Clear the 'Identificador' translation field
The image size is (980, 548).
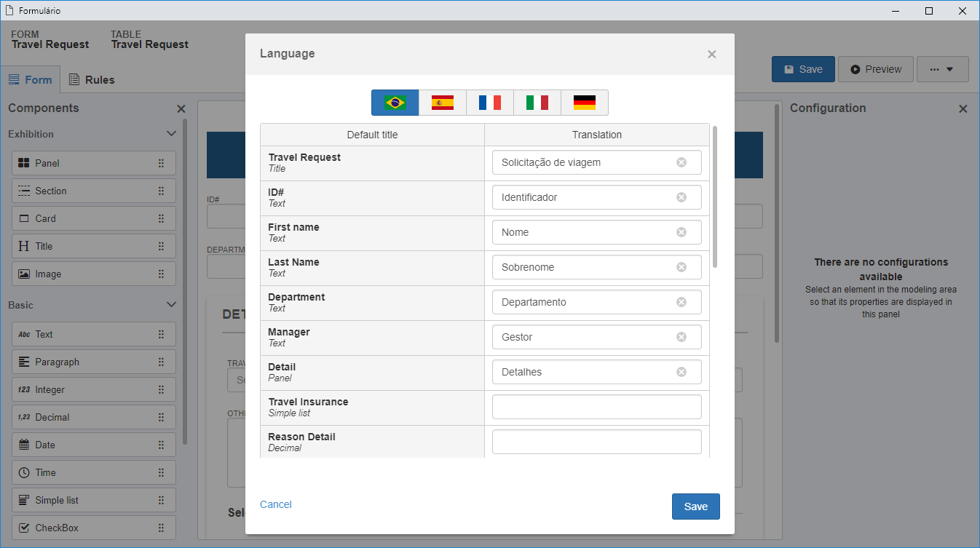pos(681,197)
